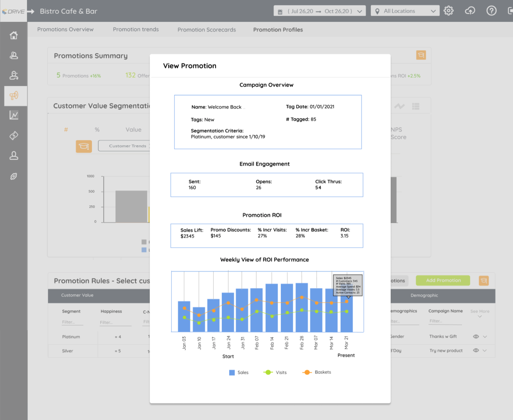Viewport: 513px width, 420px height.
Task: Click the Home icon in sidebar
Action: [x=14, y=36]
